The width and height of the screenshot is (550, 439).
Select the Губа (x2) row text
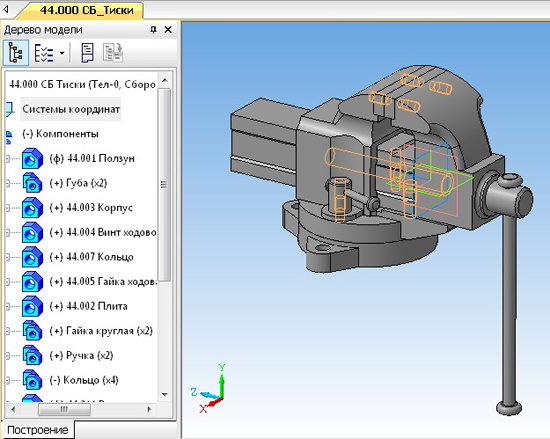coord(78,183)
